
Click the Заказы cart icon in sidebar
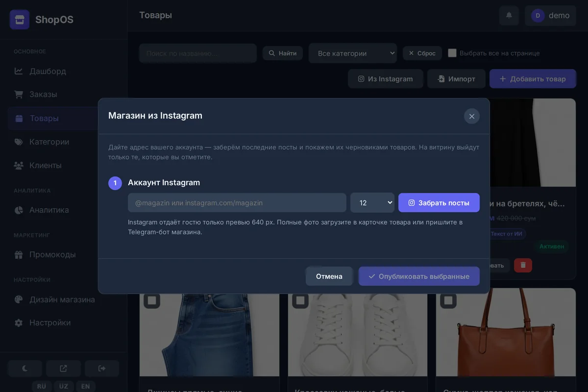coord(19,94)
